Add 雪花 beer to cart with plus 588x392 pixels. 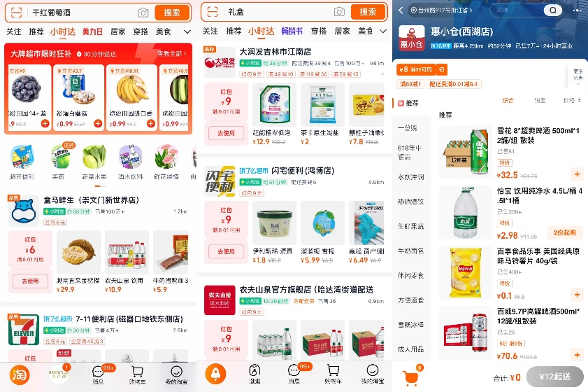[577, 174]
